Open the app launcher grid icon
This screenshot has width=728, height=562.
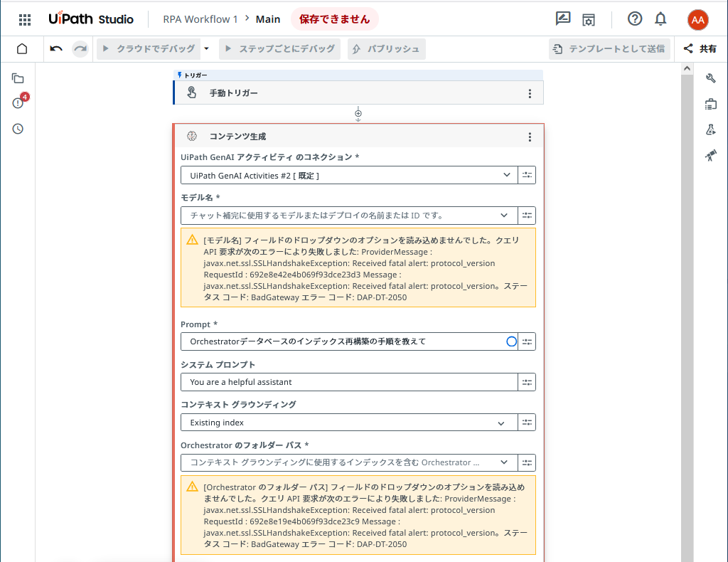[25, 19]
